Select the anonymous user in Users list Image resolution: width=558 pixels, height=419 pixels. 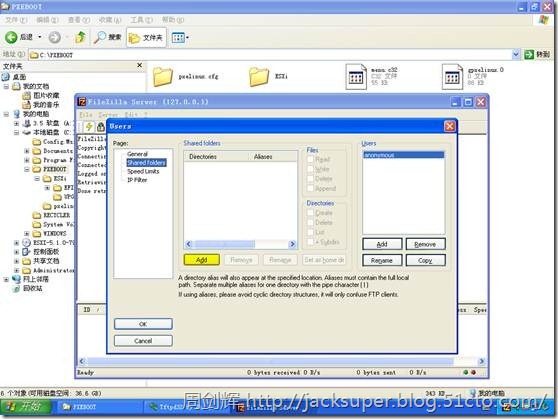tap(404, 155)
